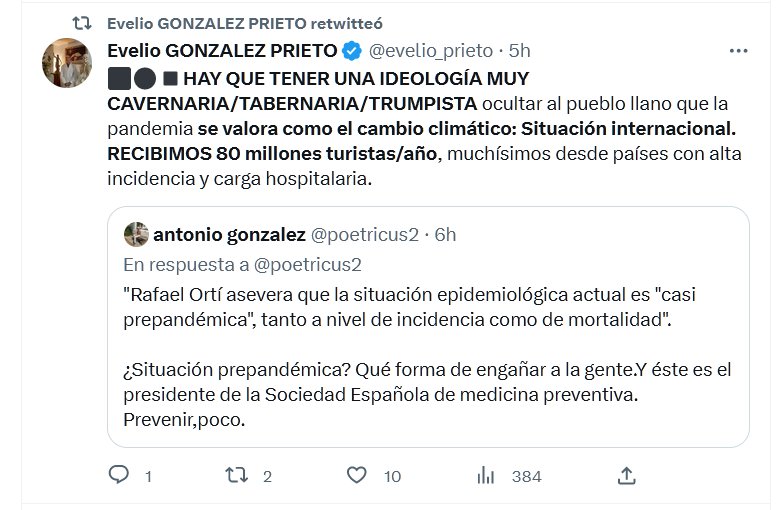
Task: Open the three-dot more options menu
Action: click(738, 50)
